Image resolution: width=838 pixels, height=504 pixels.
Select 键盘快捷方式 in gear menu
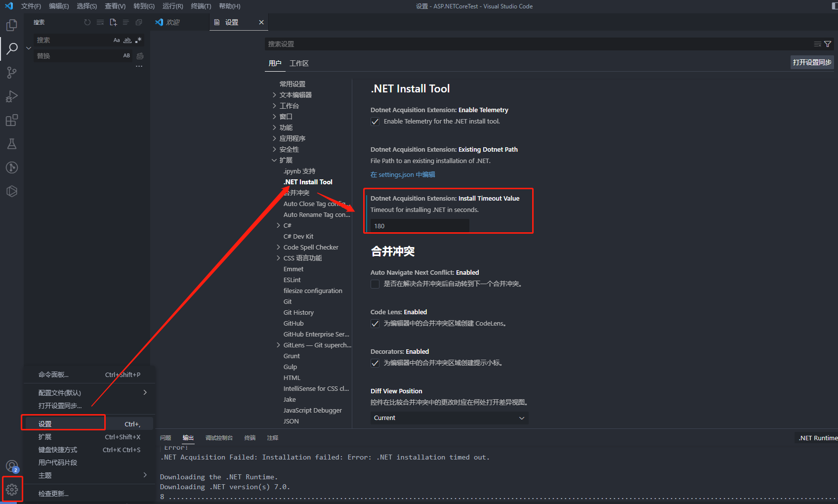click(x=89, y=450)
